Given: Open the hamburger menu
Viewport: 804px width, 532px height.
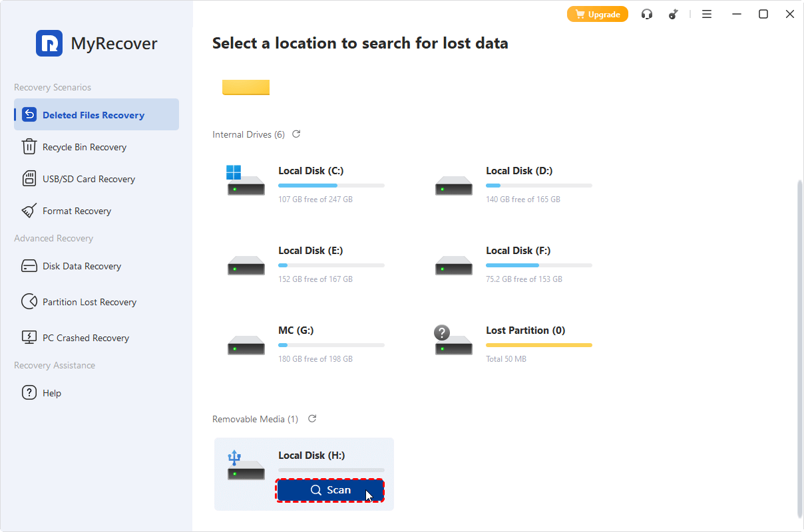Looking at the screenshot, I should [707, 14].
